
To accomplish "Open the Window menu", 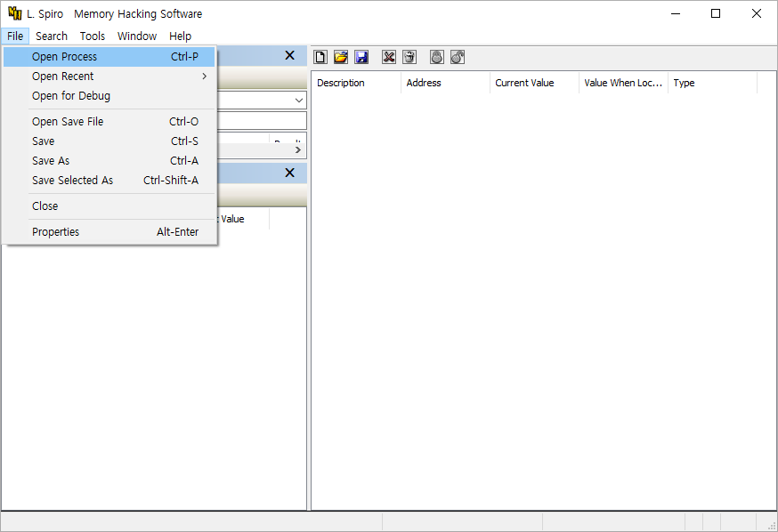I will click(137, 36).
